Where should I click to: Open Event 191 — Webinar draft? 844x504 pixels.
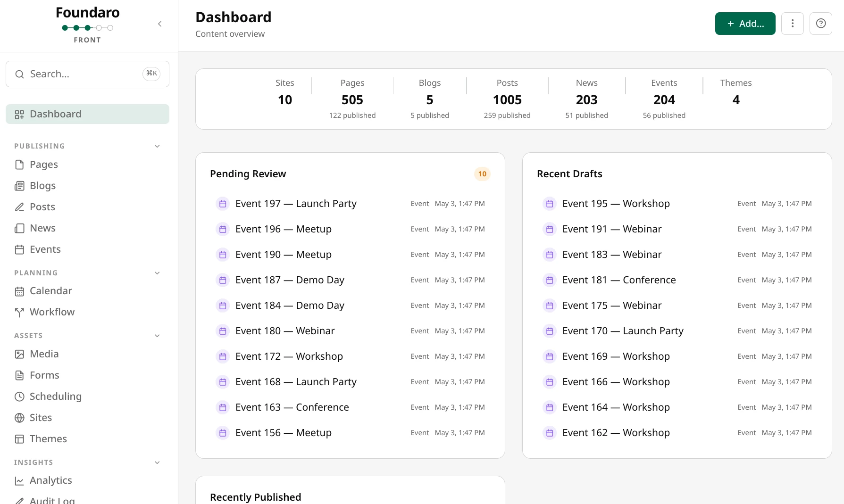tap(677, 229)
